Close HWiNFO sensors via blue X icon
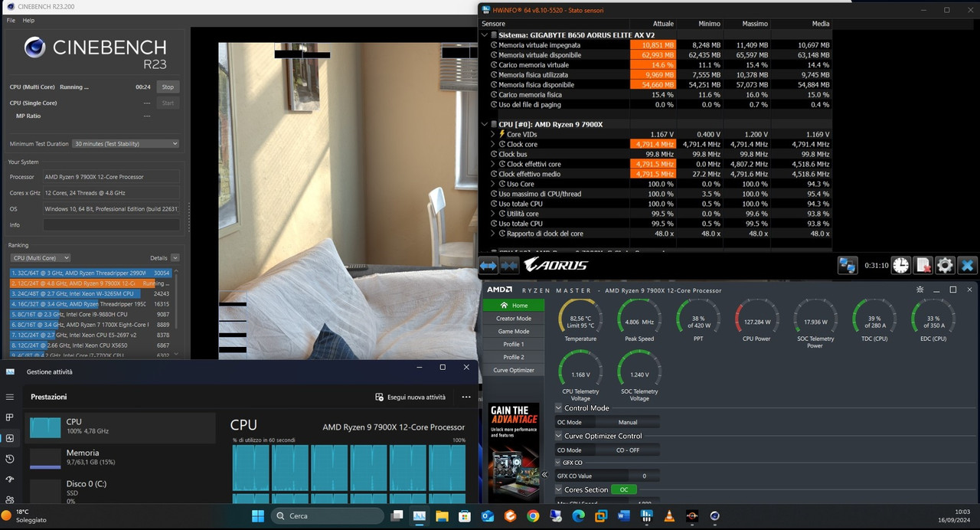The height and width of the screenshot is (530, 980). click(968, 266)
